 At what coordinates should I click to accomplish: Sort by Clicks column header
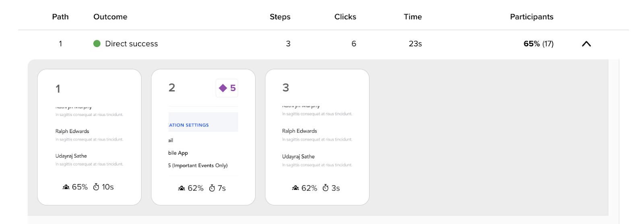[x=345, y=17]
